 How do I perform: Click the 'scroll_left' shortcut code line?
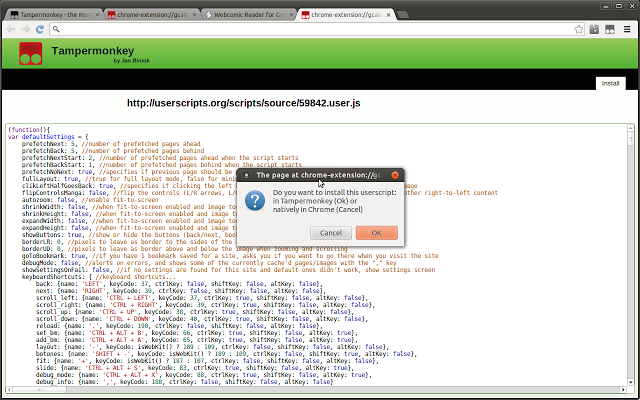(202, 298)
